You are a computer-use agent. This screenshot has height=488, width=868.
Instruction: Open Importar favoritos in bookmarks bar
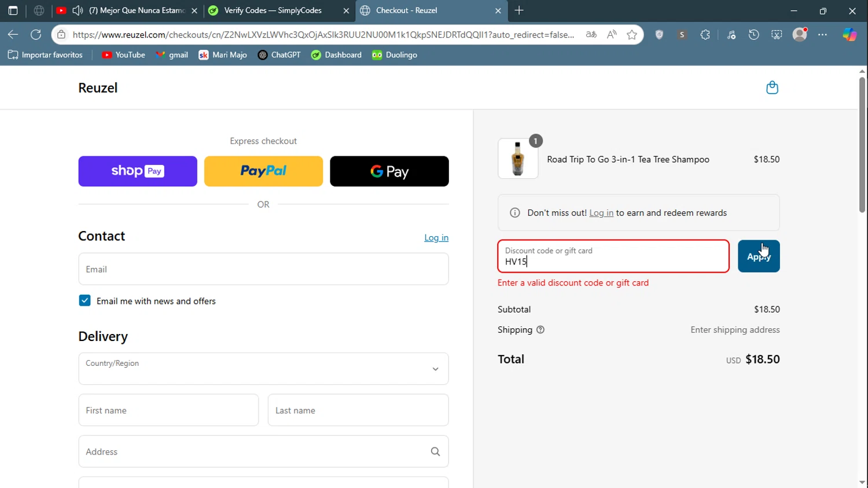pos(45,55)
